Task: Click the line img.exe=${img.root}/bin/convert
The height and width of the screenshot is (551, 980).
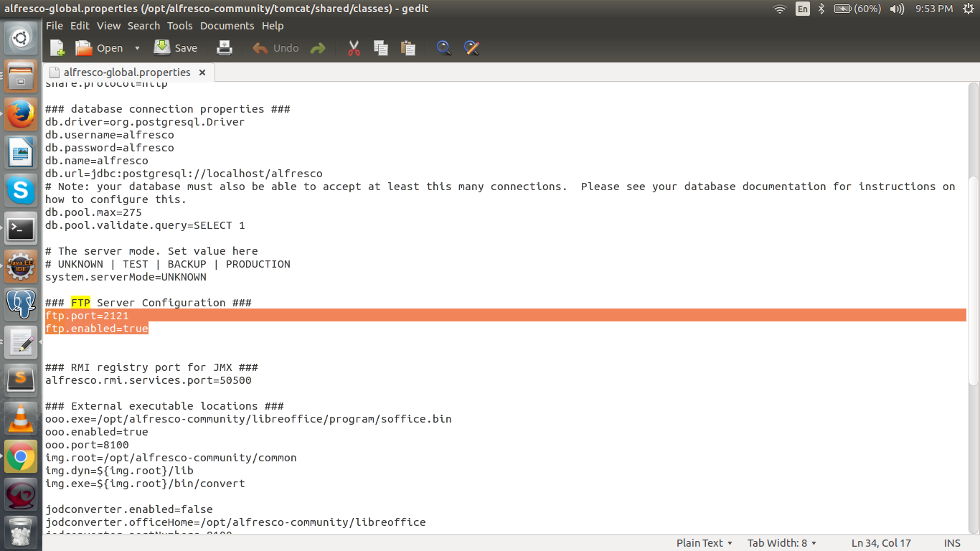Action: tap(145, 484)
